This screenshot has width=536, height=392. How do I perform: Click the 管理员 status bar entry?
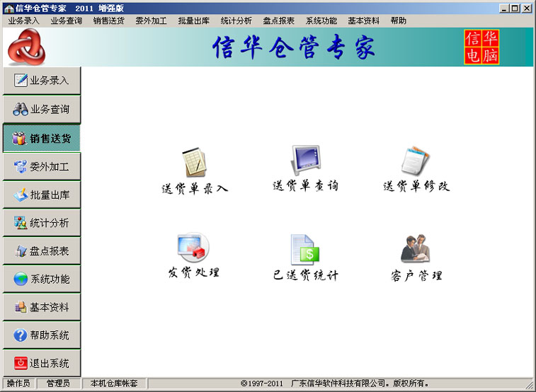pyautogui.click(x=59, y=384)
